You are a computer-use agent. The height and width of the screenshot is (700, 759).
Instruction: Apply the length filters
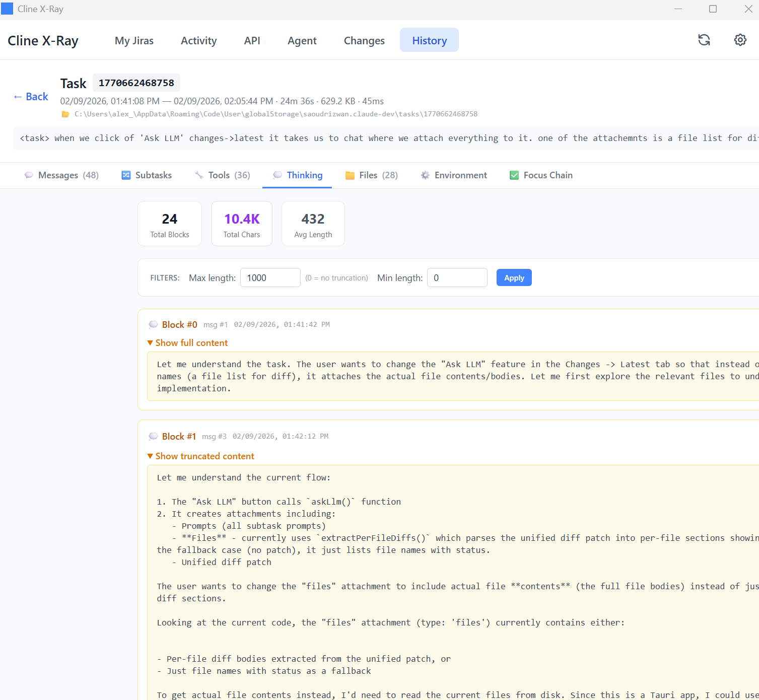pyautogui.click(x=514, y=277)
